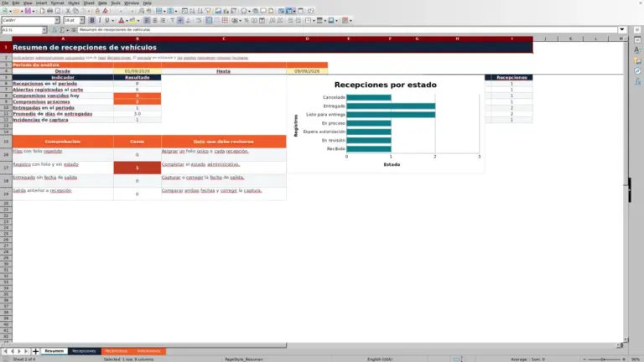The width and height of the screenshot is (644, 362).
Task: Toggle Align Right button
Action: tap(163, 20)
